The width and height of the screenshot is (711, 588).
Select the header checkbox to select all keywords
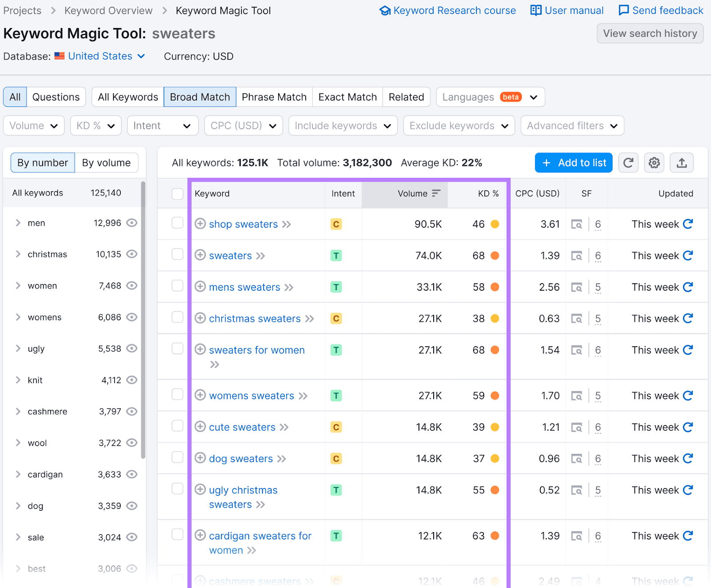coord(177,194)
